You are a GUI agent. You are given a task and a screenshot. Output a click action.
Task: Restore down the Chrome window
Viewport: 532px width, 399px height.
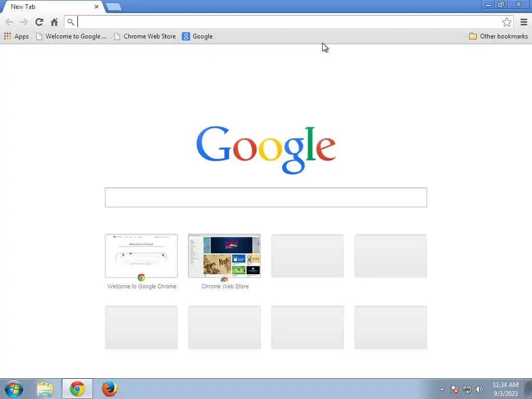pyautogui.click(x=501, y=5)
